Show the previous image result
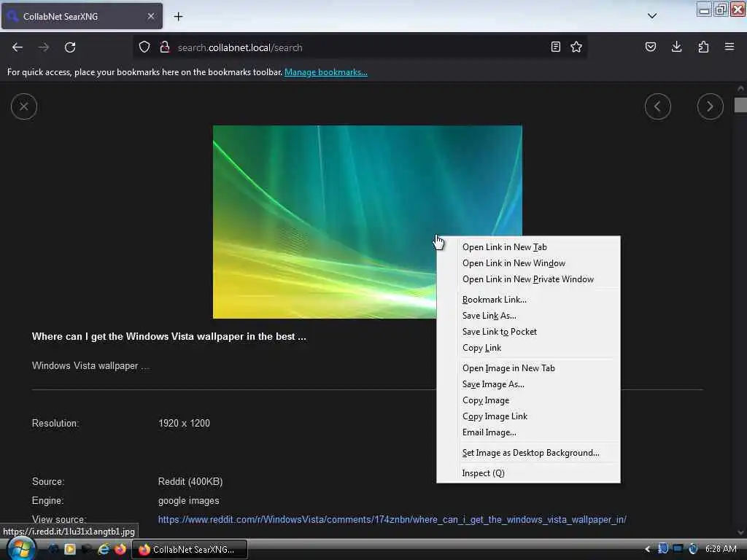 coord(658,106)
